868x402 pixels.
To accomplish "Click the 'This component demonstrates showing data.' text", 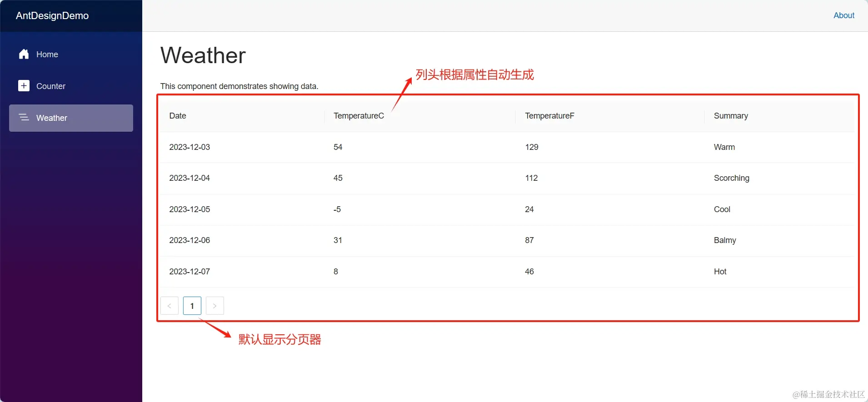I will 239,86.
